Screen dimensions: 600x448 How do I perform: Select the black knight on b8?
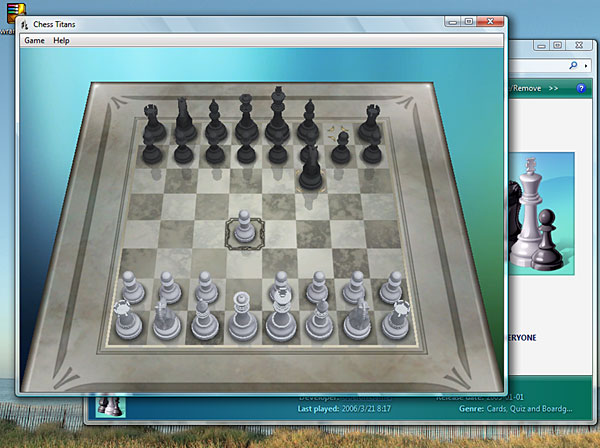185,119
